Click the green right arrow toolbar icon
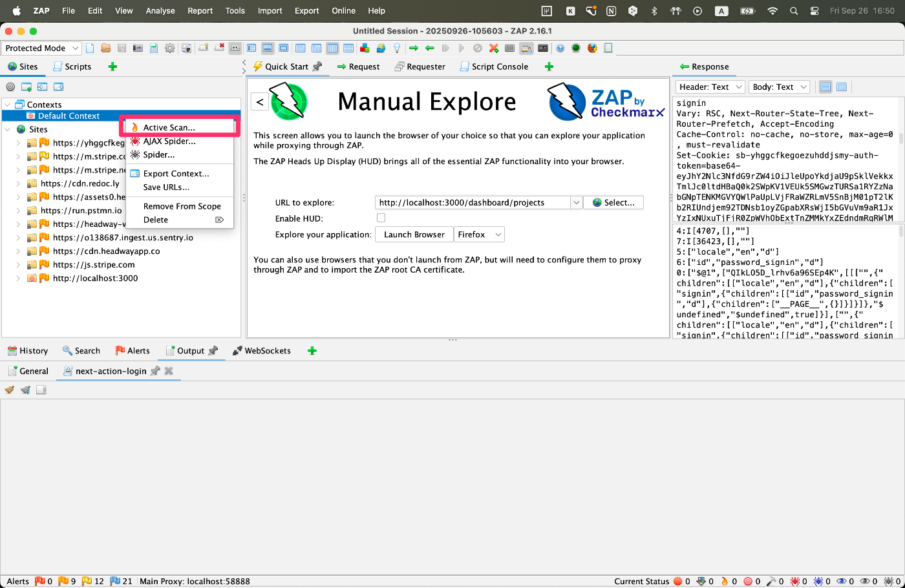 click(x=414, y=48)
